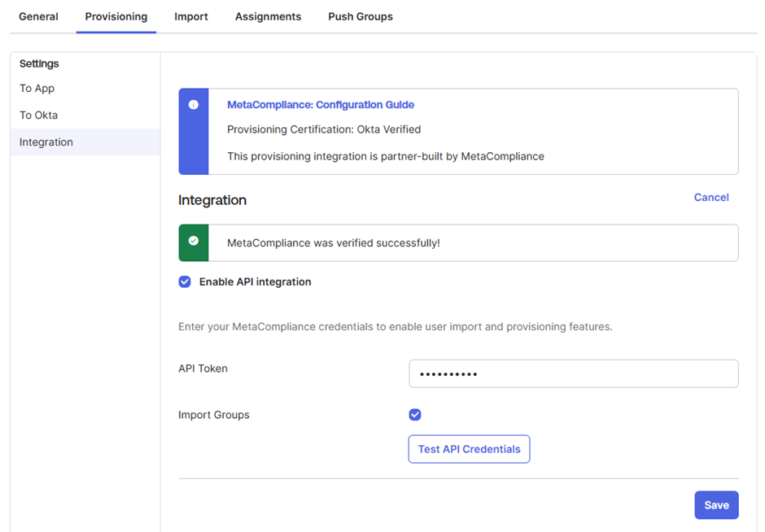Open the General tab
The image size is (765, 532).
[x=38, y=16]
